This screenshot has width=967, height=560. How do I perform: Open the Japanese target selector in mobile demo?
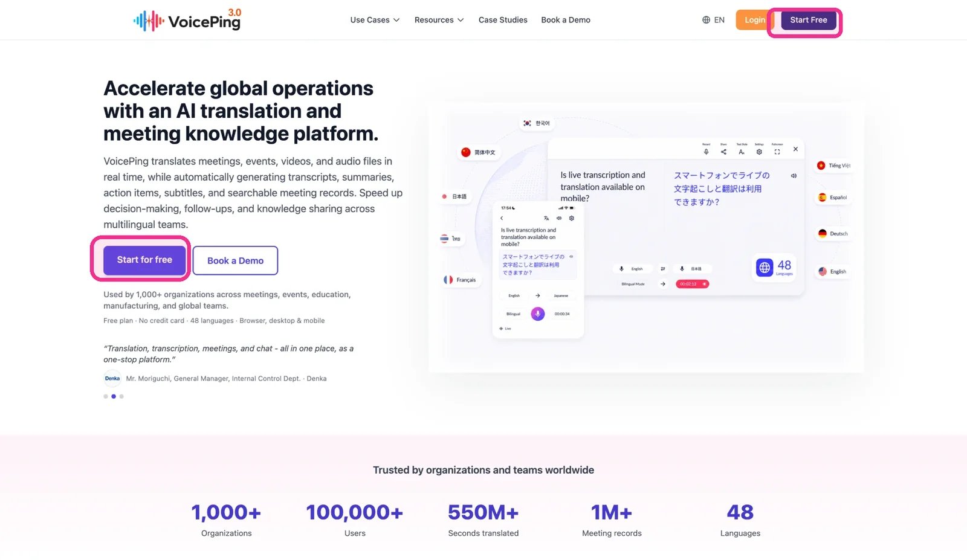click(561, 295)
